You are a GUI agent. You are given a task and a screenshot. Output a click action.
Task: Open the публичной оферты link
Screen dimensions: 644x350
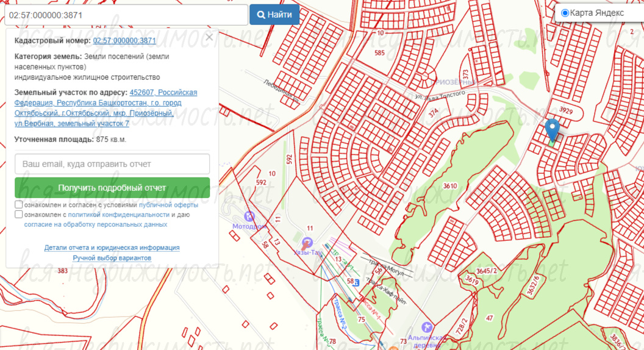pyautogui.click(x=173, y=205)
